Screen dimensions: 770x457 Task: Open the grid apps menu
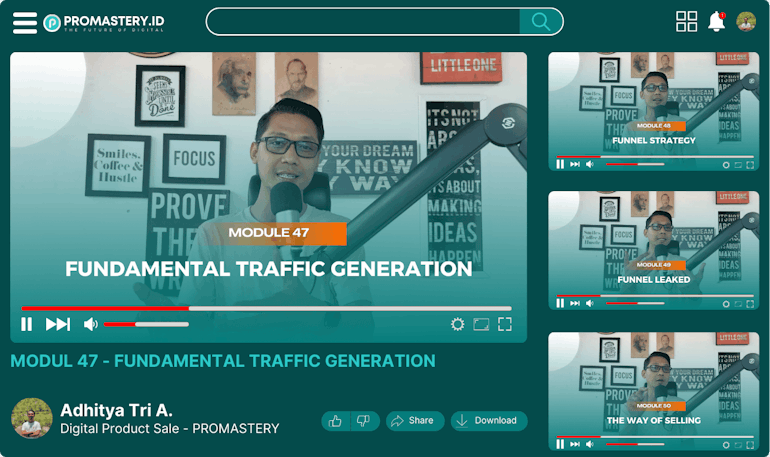686,22
